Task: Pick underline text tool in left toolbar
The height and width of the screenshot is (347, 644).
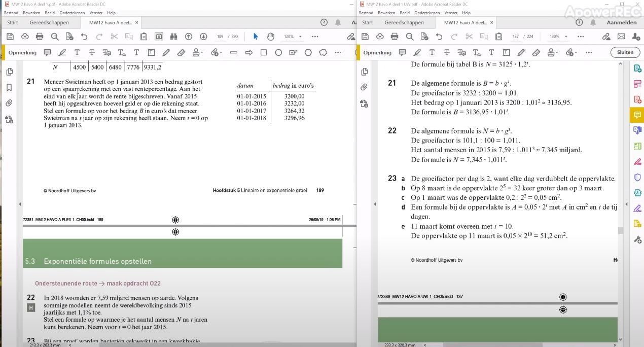Action: [77, 52]
